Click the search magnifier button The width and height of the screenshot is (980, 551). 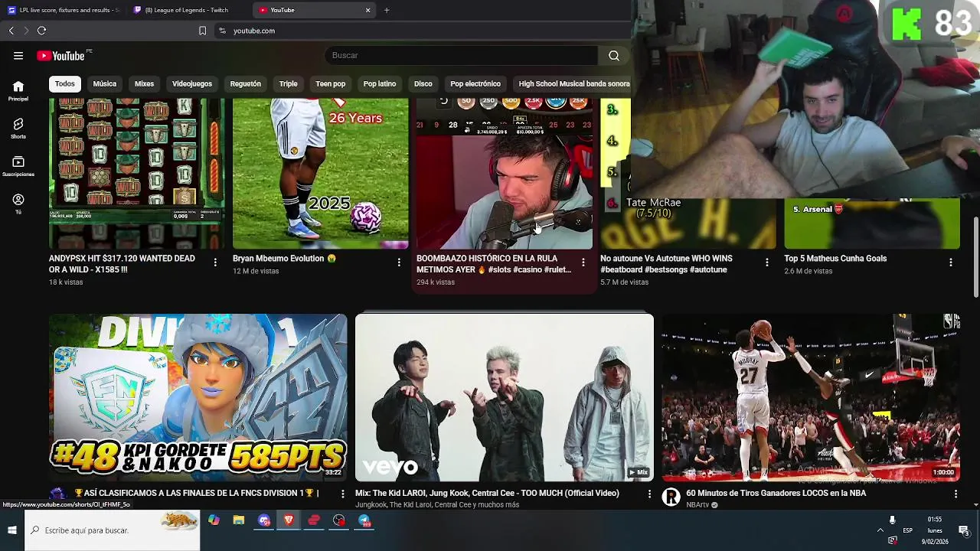coord(614,55)
